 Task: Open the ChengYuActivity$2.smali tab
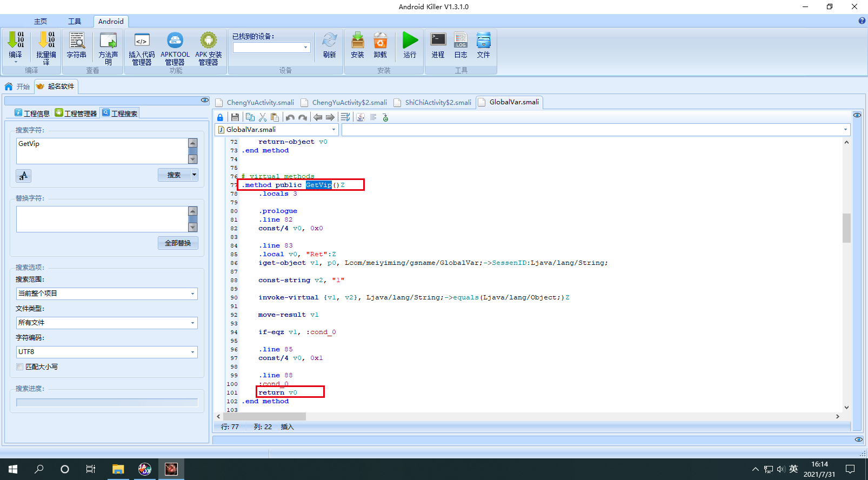click(345, 103)
